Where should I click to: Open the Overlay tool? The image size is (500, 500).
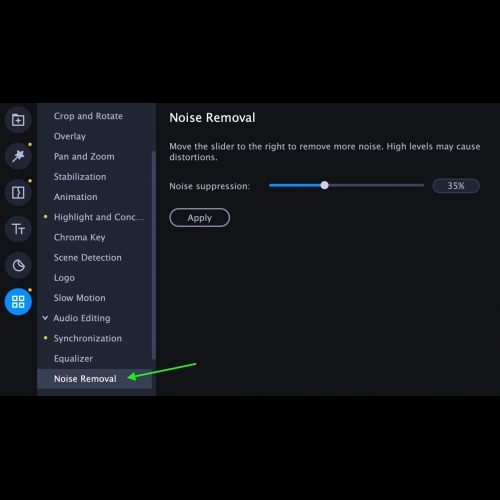70,136
